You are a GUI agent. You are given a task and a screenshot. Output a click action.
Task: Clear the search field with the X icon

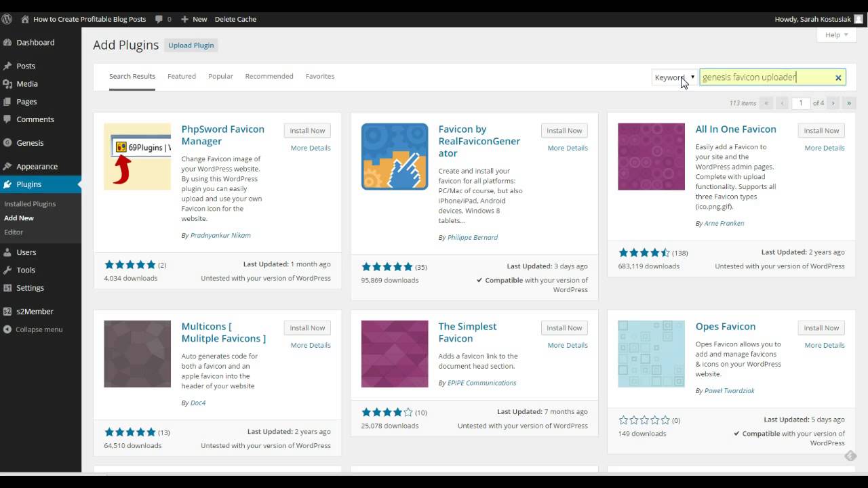pyautogui.click(x=838, y=77)
